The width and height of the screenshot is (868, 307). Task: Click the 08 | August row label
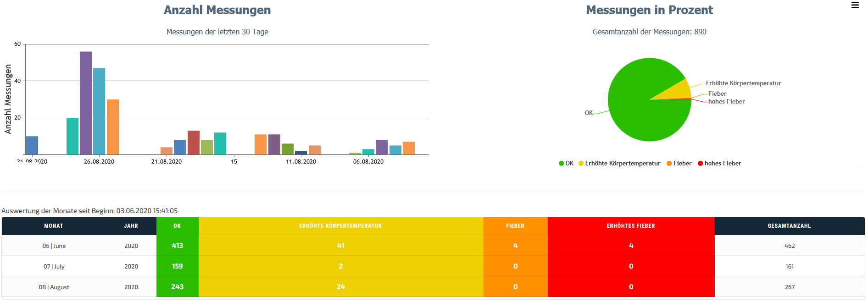pyautogui.click(x=54, y=287)
